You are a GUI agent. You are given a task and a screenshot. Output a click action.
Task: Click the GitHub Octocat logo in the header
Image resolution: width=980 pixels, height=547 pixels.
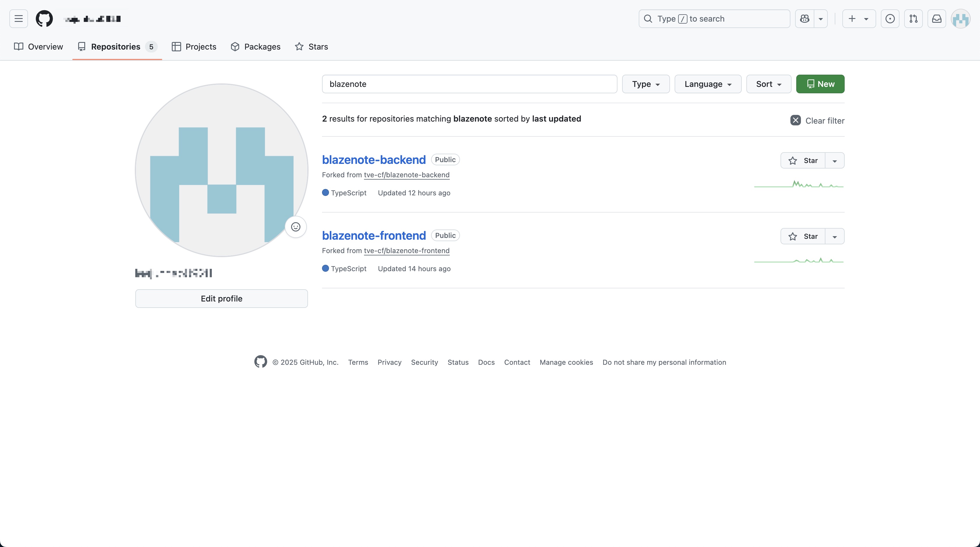point(44,19)
